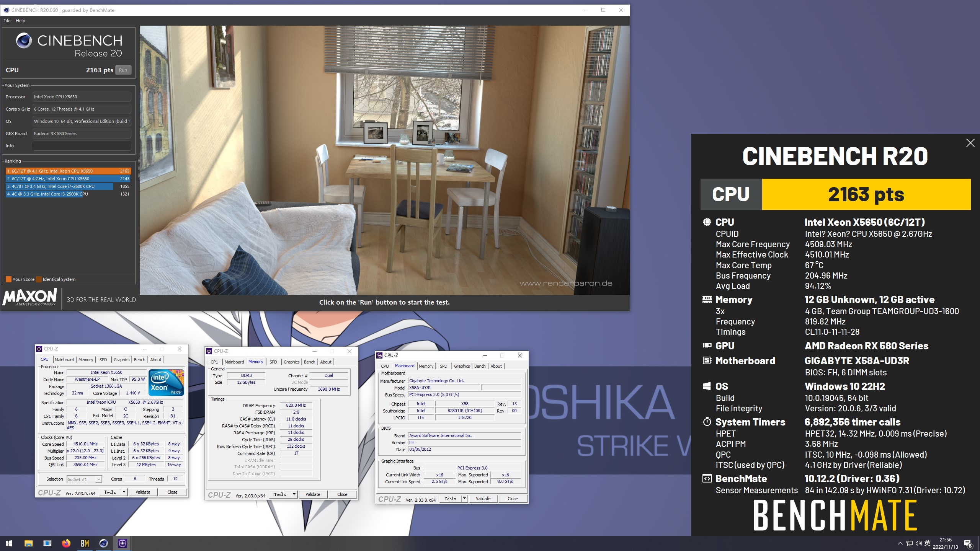This screenshot has height=551, width=980.
Task: Click Validate in the Memory CPU-Z window
Action: point(313,494)
